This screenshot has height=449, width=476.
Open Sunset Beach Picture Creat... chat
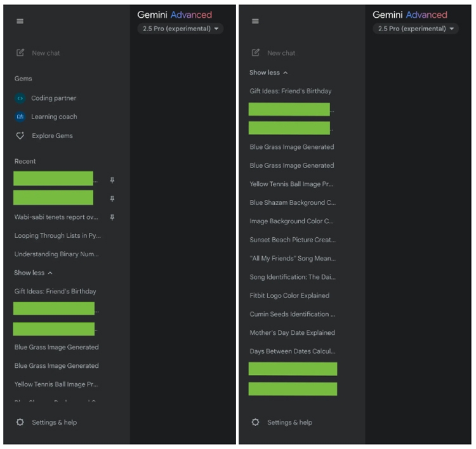(293, 240)
